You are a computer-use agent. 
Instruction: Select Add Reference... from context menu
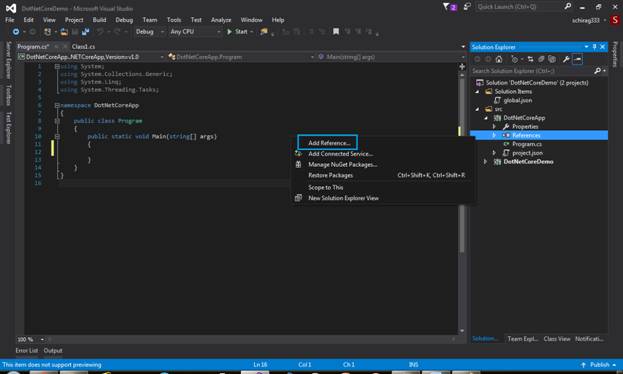click(329, 143)
